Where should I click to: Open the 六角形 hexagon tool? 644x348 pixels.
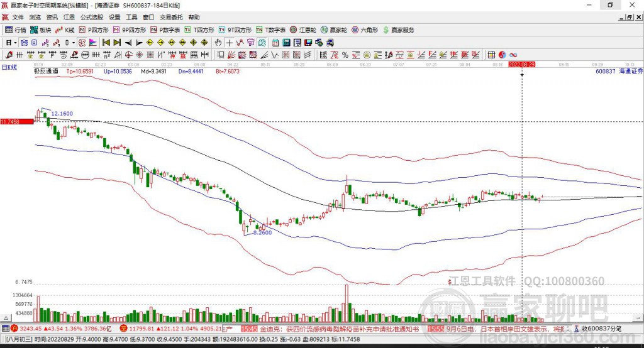pyautogui.click(x=365, y=30)
